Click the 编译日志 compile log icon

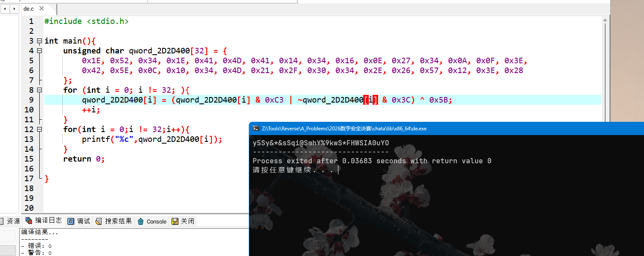pos(29,221)
